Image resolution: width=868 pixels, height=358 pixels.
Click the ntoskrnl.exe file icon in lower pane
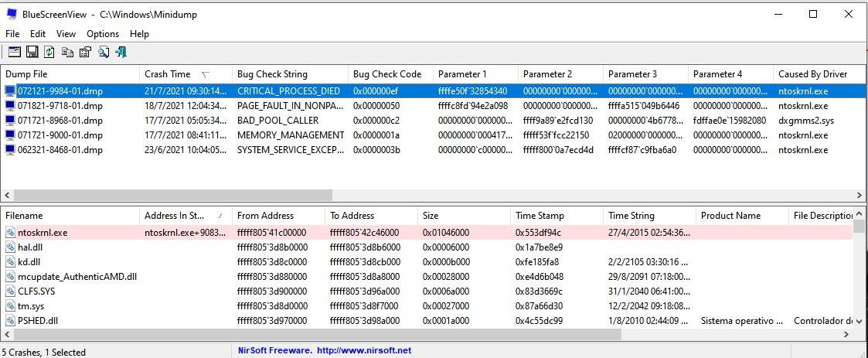coord(11,233)
